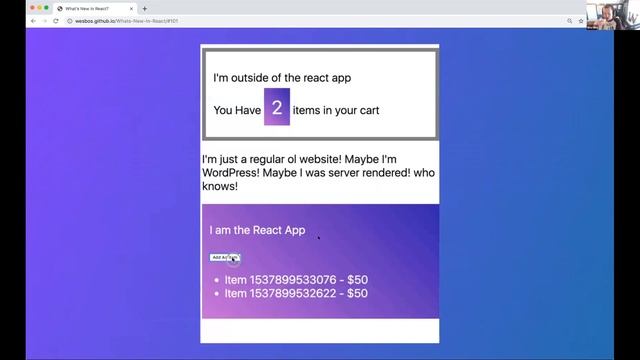Click the browser back arrow

coord(33,21)
